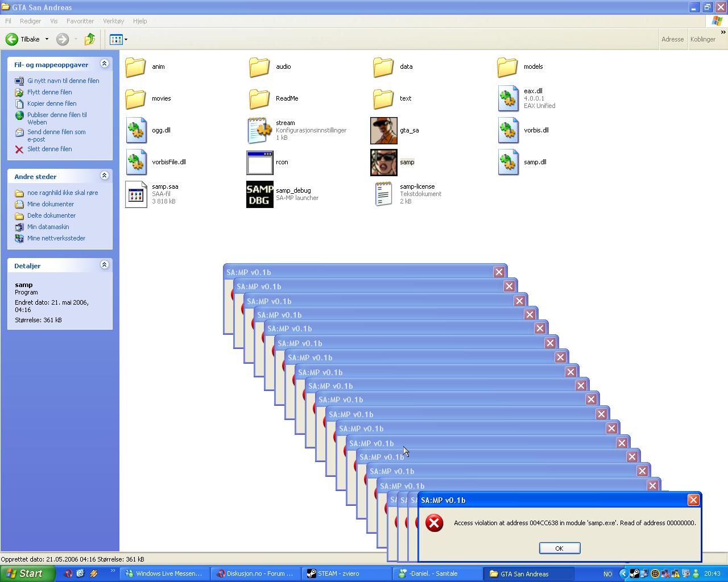728x582 pixels.
Task: Open the Hjelp menu
Action: [140, 21]
